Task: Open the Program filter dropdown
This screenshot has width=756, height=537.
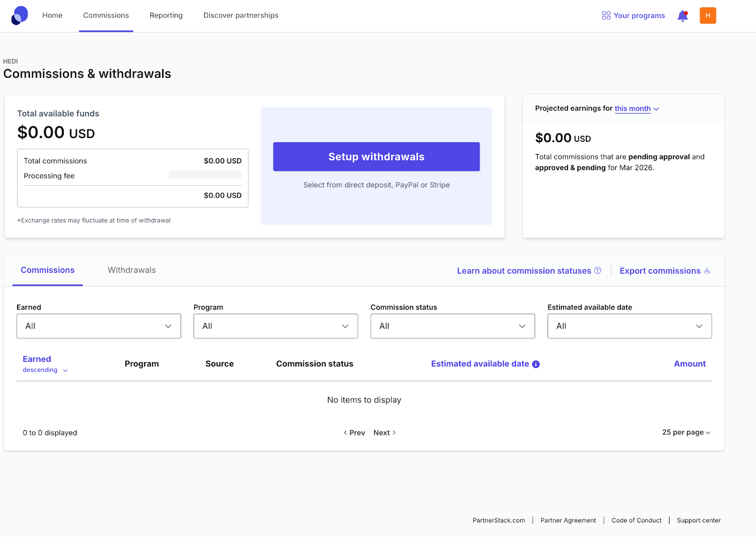Action: 275,326
